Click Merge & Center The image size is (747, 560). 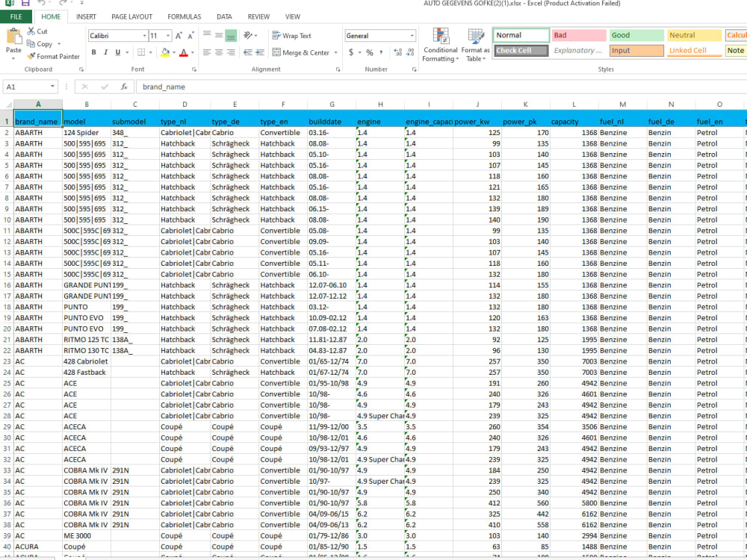[300, 52]
